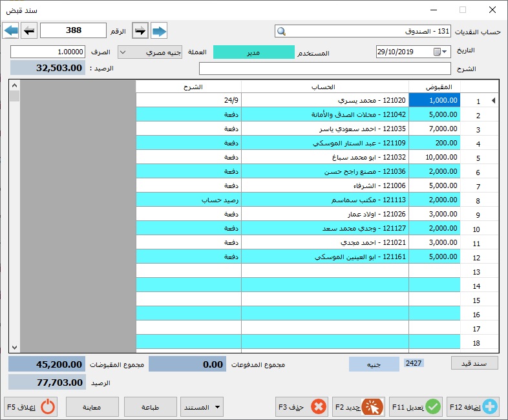
Task: Click the total payments value 0.00
Action: click(187, 364)
